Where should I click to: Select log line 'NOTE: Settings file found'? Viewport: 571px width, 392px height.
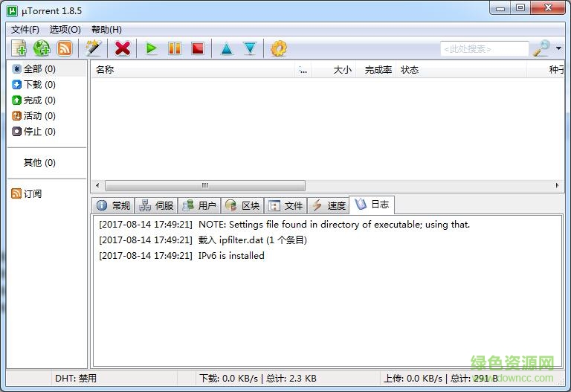[285, 225]
